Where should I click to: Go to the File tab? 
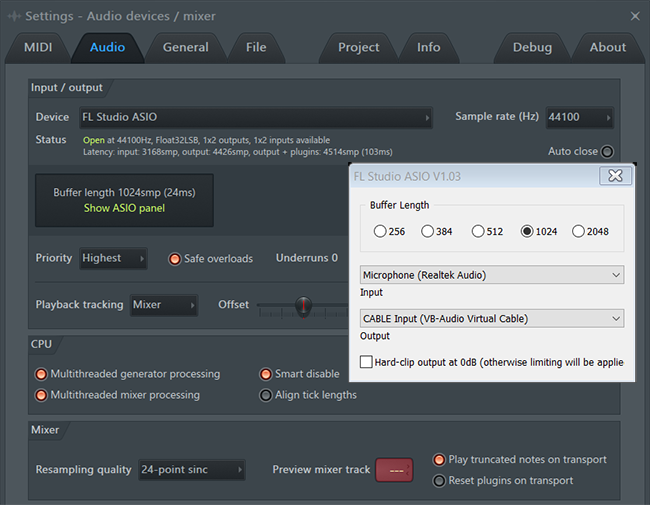tap(256, 47)
